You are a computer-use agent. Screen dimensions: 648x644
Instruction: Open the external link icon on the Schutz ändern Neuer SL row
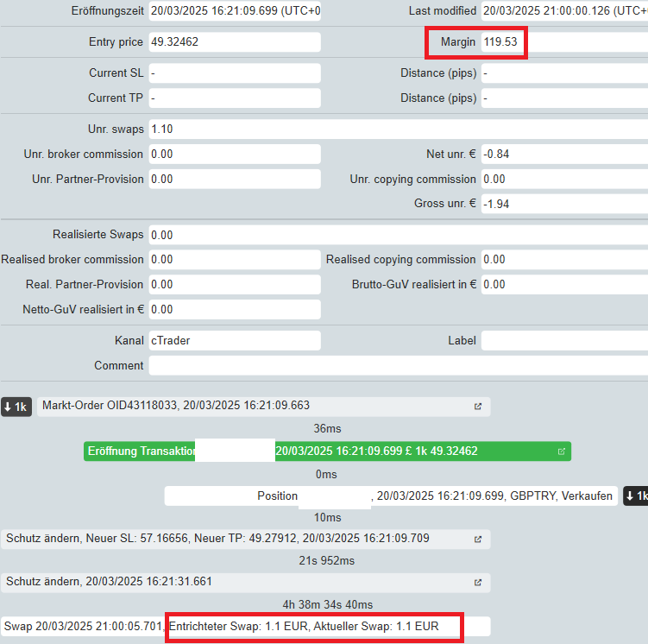pyautogui.click(x=478, y=539)
